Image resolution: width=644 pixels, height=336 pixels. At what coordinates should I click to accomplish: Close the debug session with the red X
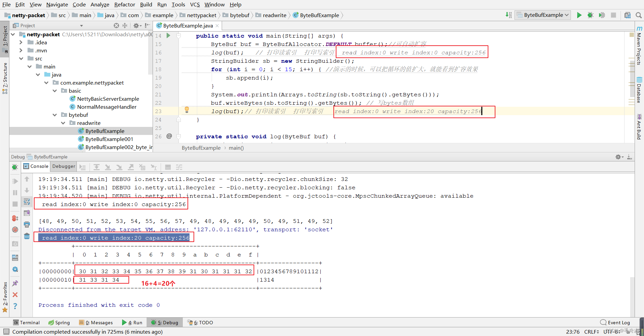15,295
